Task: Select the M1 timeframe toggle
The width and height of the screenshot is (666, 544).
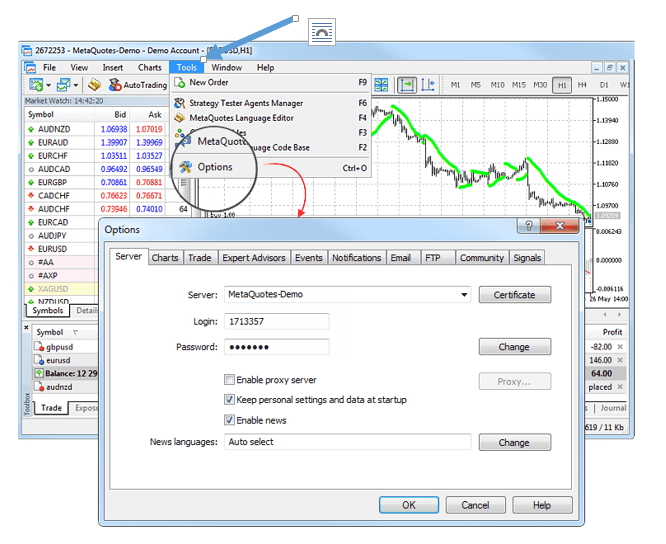Action: click(455, 85)
